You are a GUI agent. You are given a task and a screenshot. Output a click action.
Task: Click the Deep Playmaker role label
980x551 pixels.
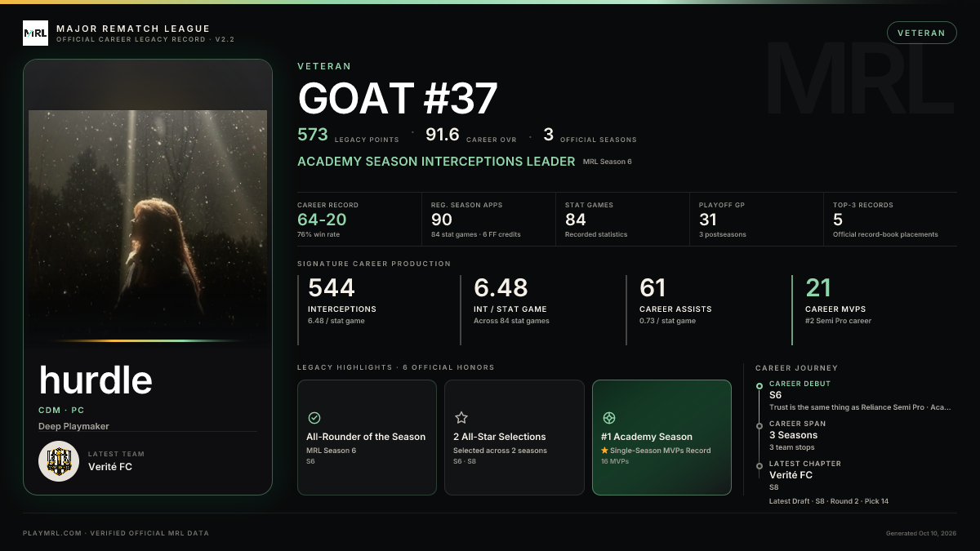coord(73,426)
